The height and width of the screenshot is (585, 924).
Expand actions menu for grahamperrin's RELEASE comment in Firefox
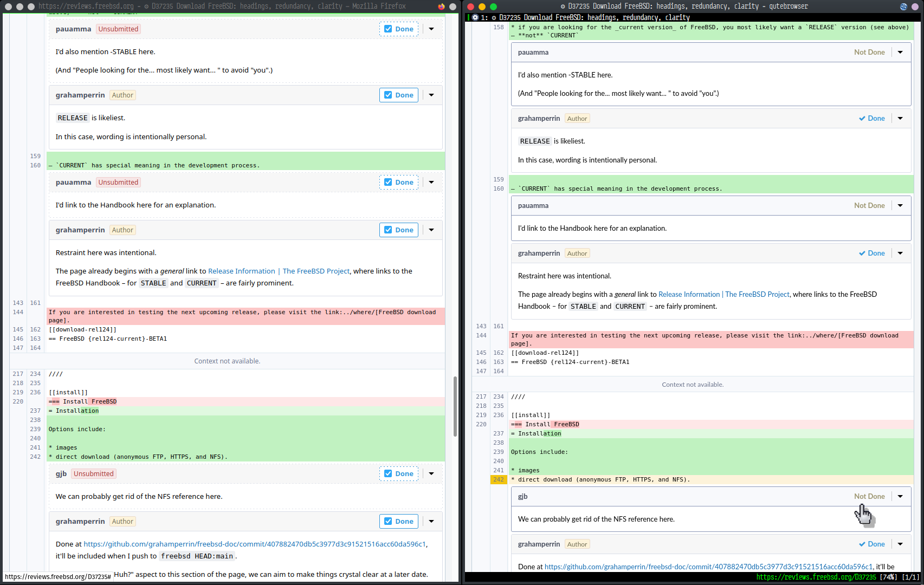(431, 95)
